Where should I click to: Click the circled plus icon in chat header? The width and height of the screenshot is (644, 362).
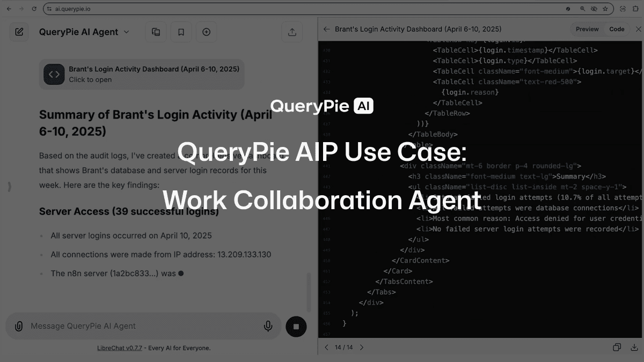pos(206,32)
